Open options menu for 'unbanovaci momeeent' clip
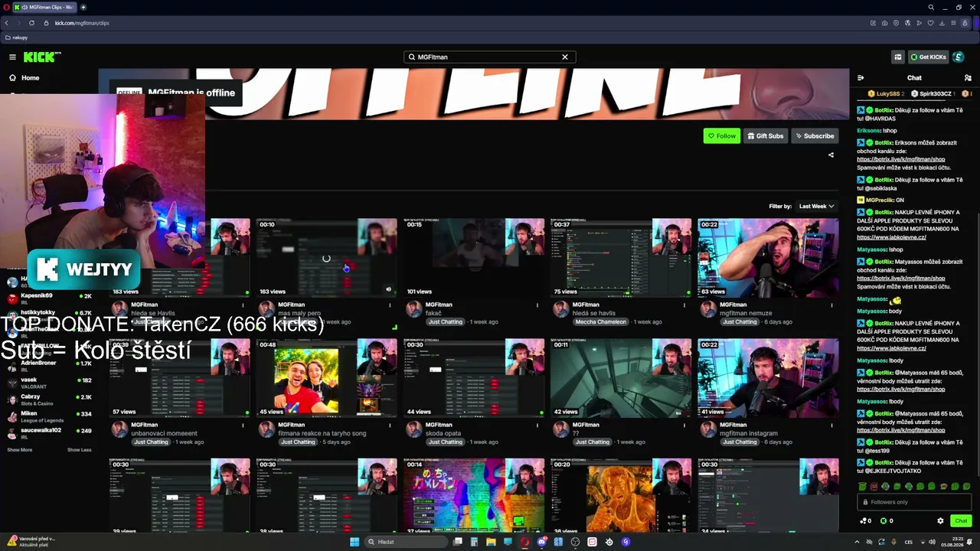Image resolution: width=980 pixels, height=551 pixels. [x=243, y=425]
